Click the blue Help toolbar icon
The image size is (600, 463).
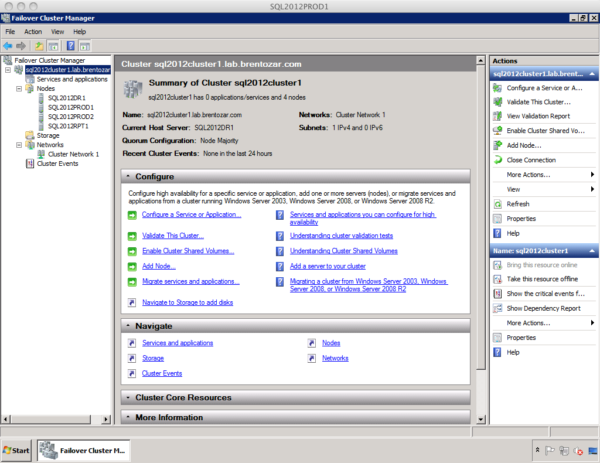click(71, 46)
